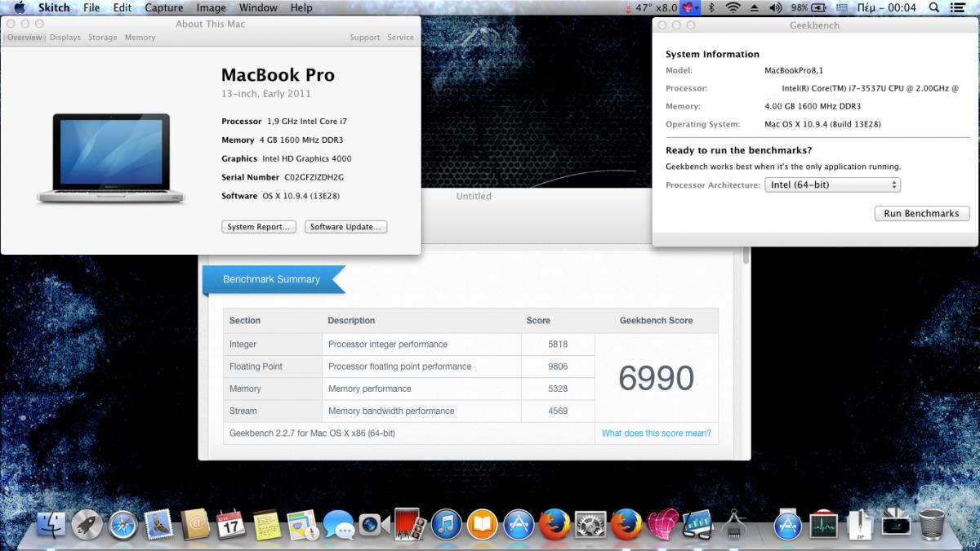
Task: Switch to Memory tab in About This Mac
Action: tap(140, 38)
